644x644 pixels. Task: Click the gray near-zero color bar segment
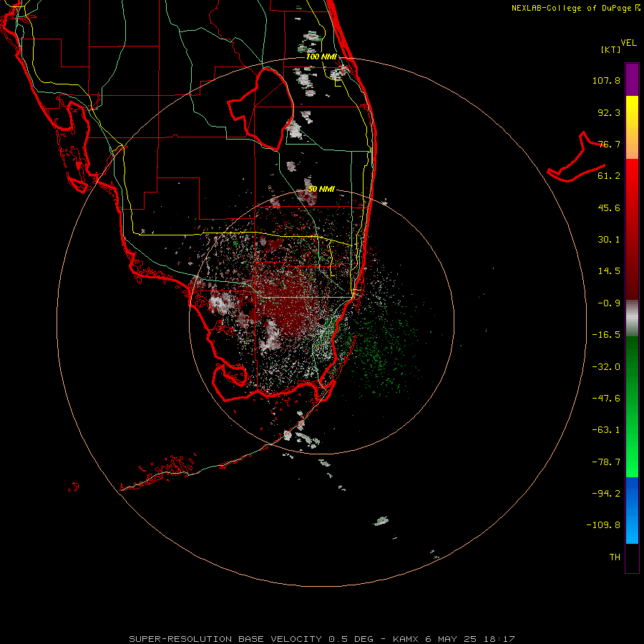click(632, 318)
